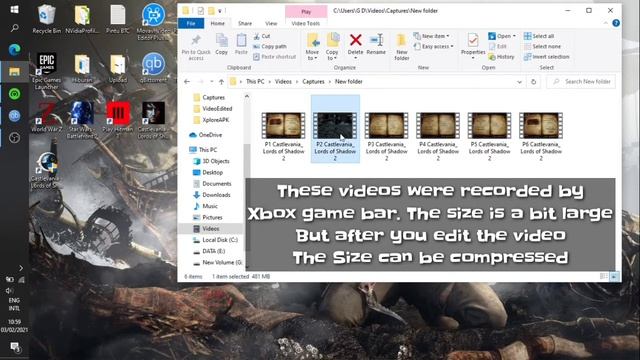Screen dimensions: 640x360
Task: Select the P6 Castlevania video thumbnail
Action: (x=541, y=126)
